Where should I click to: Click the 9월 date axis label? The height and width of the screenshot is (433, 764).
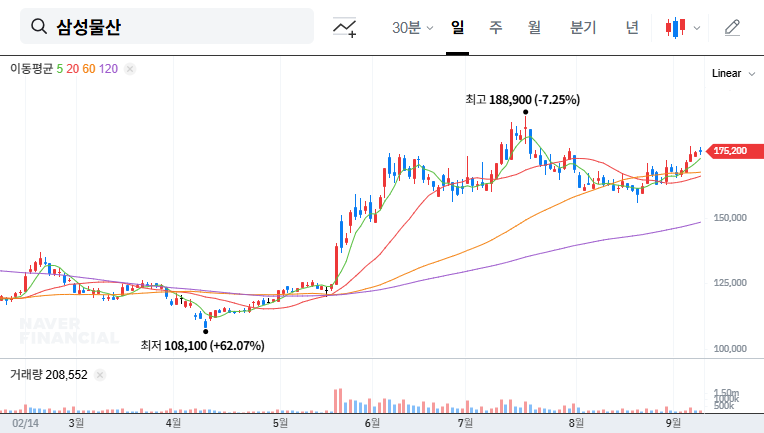(x=673, y=423)
